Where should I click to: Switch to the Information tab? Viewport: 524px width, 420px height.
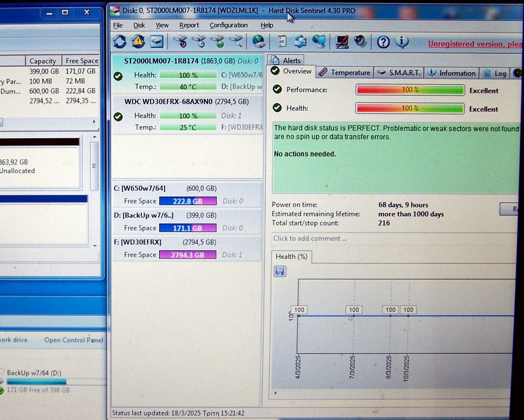click(x=452, y=73)
